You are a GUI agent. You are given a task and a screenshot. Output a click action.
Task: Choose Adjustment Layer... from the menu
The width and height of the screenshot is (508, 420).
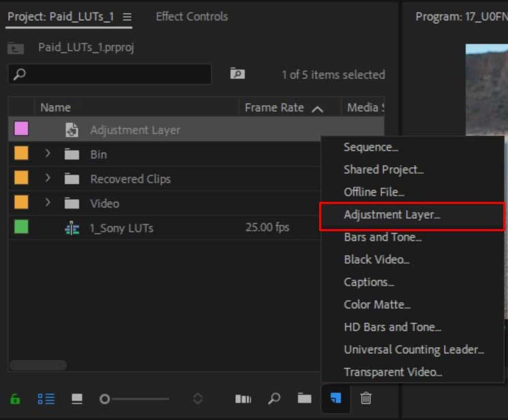tap(412, 215)
